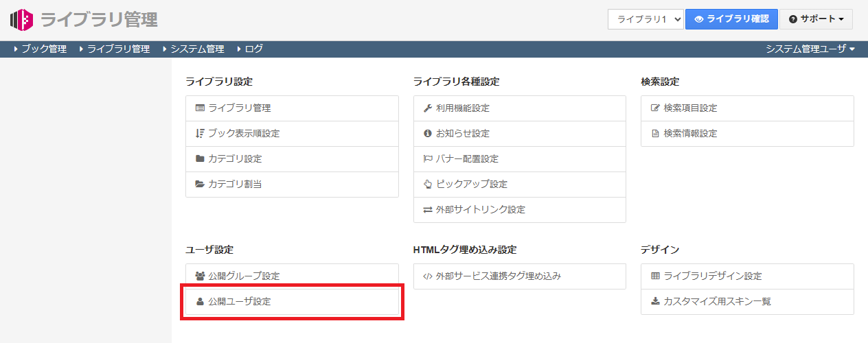Click the カテゴリ設定 folder icon
868x343 pixels.
(200, 159)
